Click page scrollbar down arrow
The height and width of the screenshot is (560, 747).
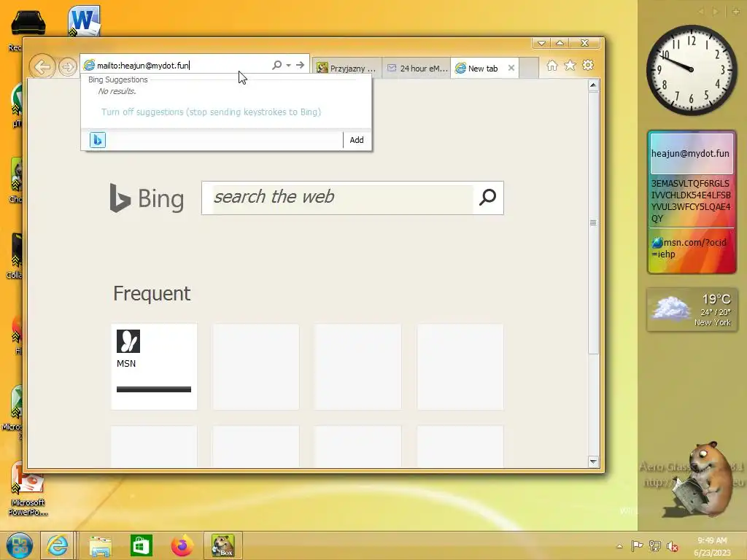pos(593,462)
